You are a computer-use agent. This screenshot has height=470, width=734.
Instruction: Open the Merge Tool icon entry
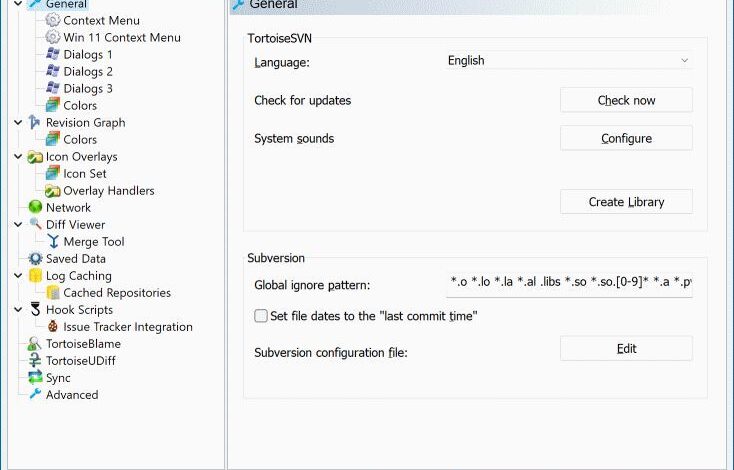click(53, 242)
